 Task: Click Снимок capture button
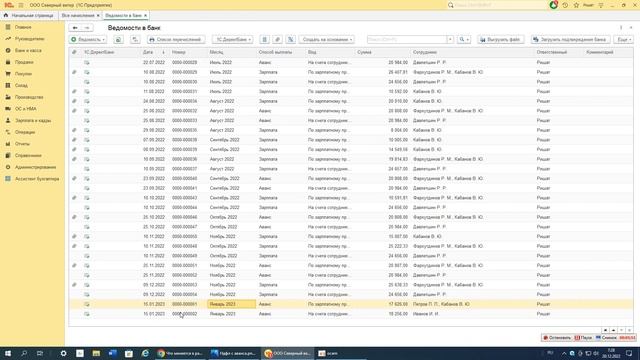(606, 338)
